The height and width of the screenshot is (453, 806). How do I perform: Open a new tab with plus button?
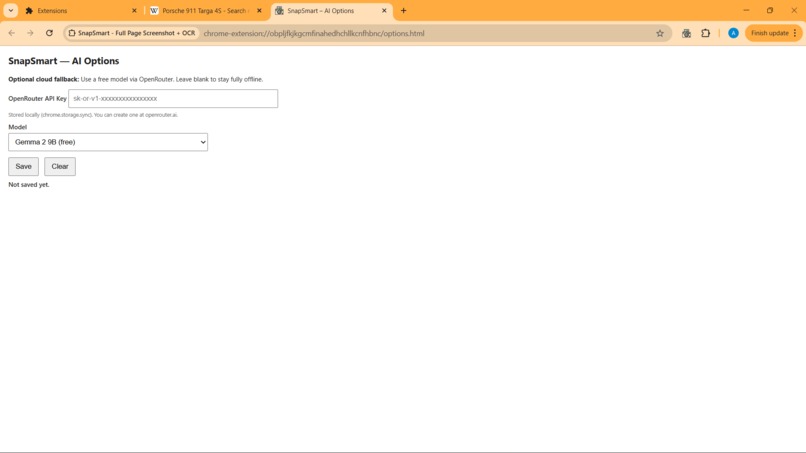coord(404,10)
